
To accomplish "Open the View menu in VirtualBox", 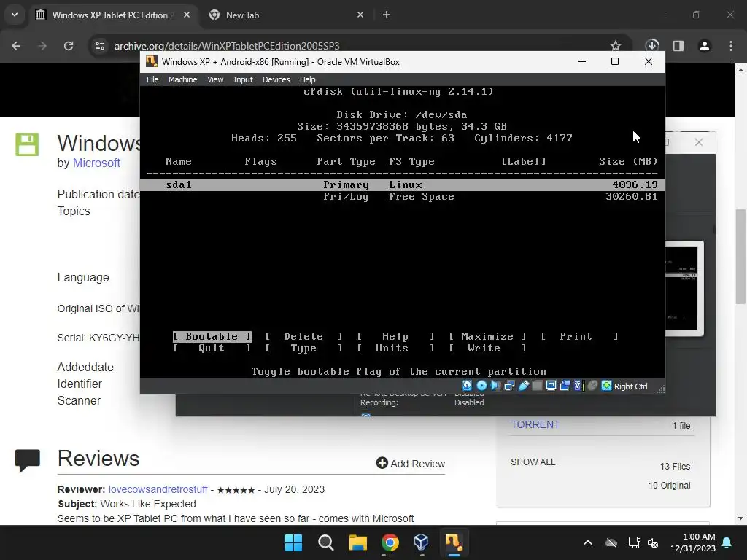I will (x=215, y=79).
